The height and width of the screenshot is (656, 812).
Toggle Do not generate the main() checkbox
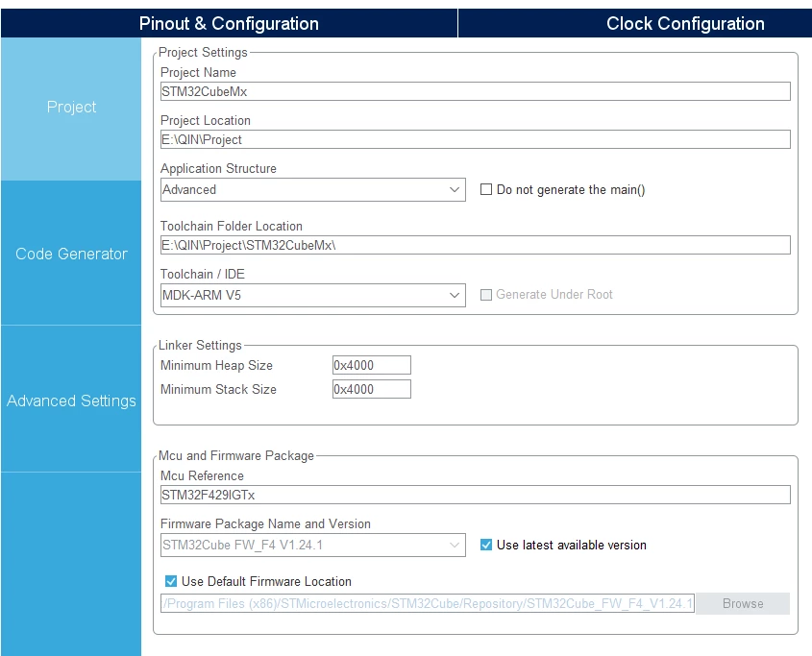(486, 189)
